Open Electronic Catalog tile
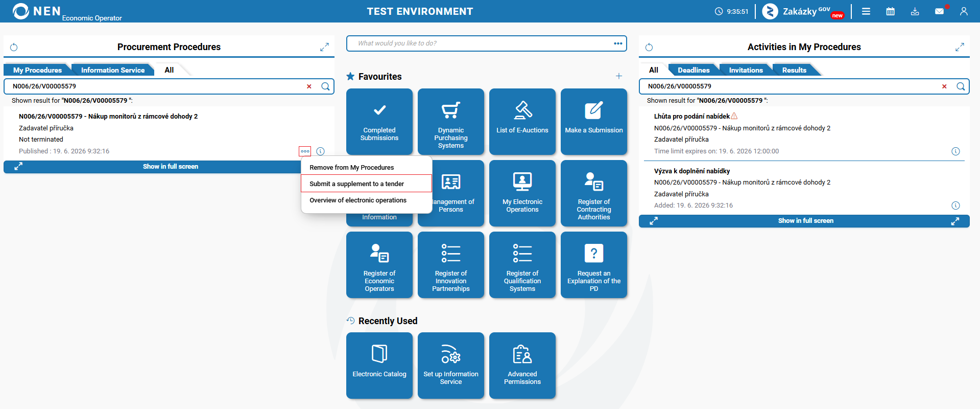This screenshot has height=409, width=980. pyautogui.click(x=379, y=366)
